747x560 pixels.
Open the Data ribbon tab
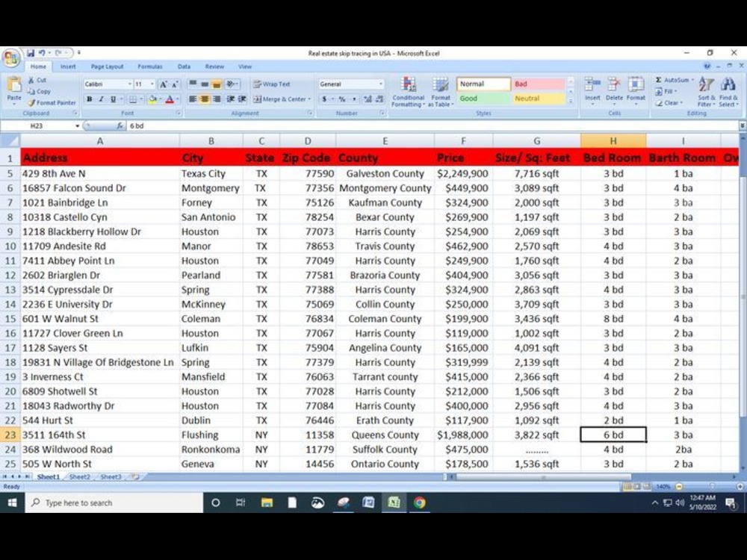pos(184,66)
